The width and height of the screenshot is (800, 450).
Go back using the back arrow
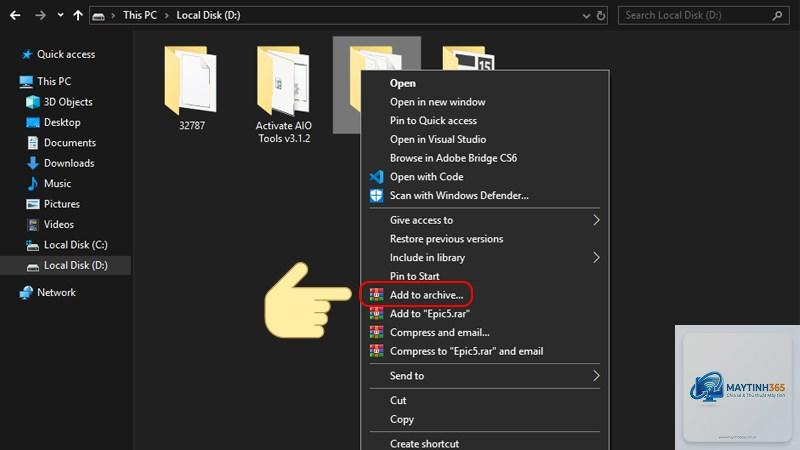tap(15, 15)
